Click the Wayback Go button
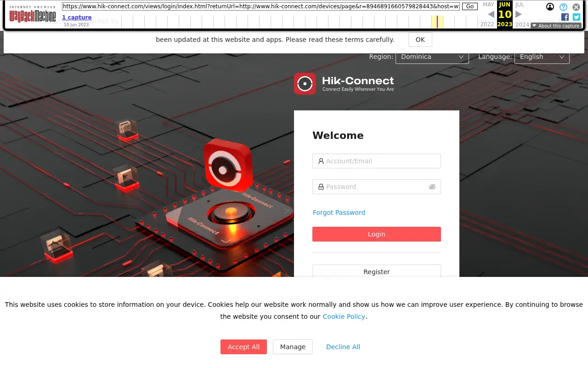588x368 pixels. pyautogui.click(x=470, y=6)
